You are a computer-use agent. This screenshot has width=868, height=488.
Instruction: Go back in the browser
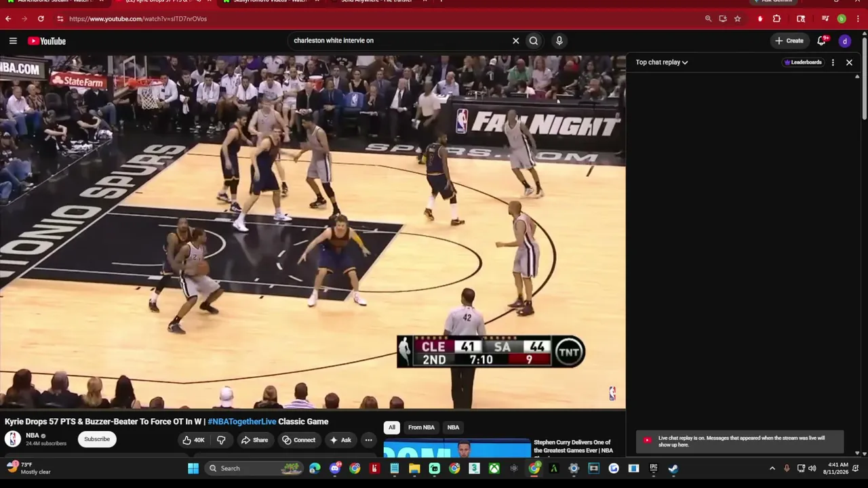tap(8, 19)
